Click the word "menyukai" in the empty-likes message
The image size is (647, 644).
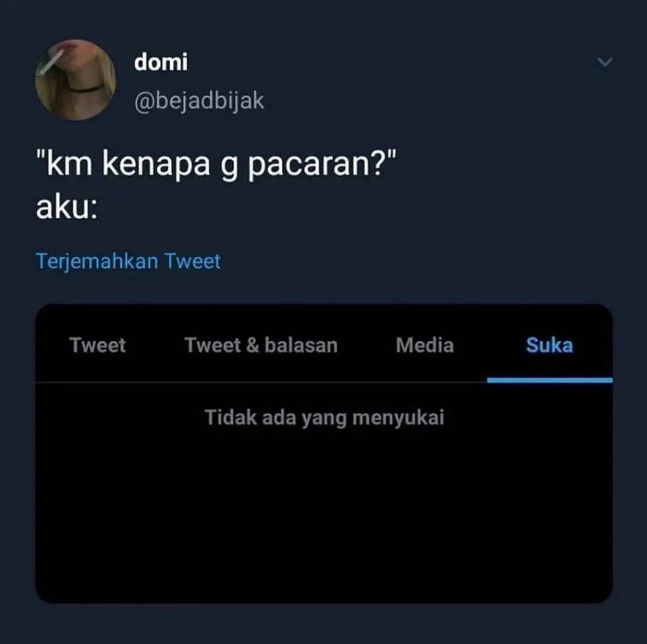click(x=398, y=417)
